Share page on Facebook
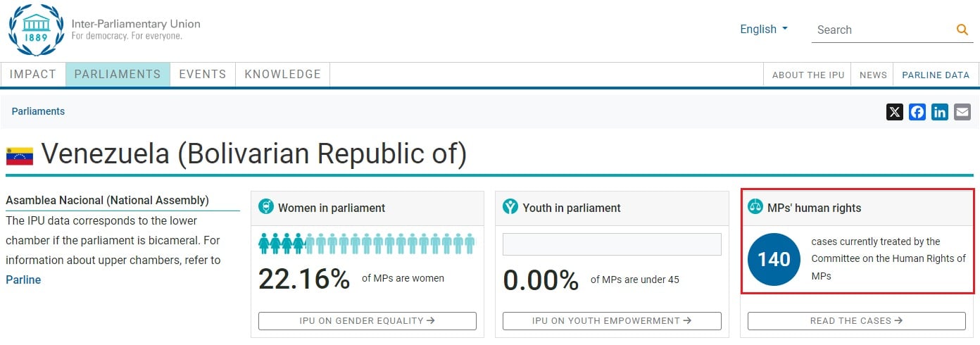The image size is (980, 345). (917, 112)
